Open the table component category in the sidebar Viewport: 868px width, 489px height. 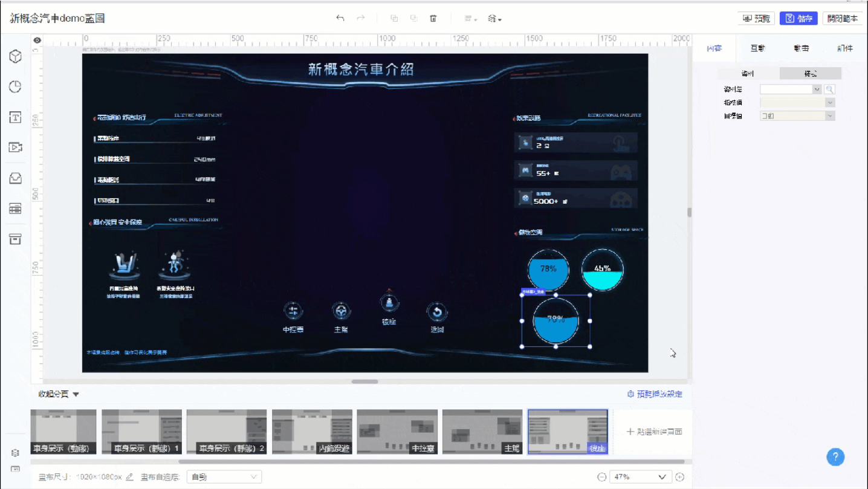point(15,209)
